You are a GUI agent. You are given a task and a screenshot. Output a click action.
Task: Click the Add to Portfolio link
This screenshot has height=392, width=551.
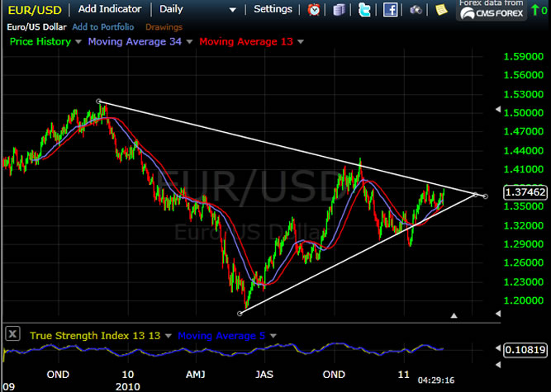point(102,26)
